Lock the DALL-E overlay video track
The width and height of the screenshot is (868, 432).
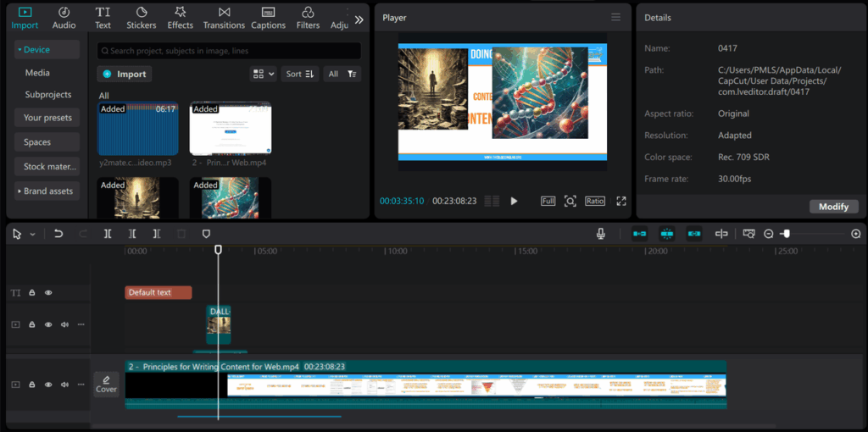click(x=32, y=324)
